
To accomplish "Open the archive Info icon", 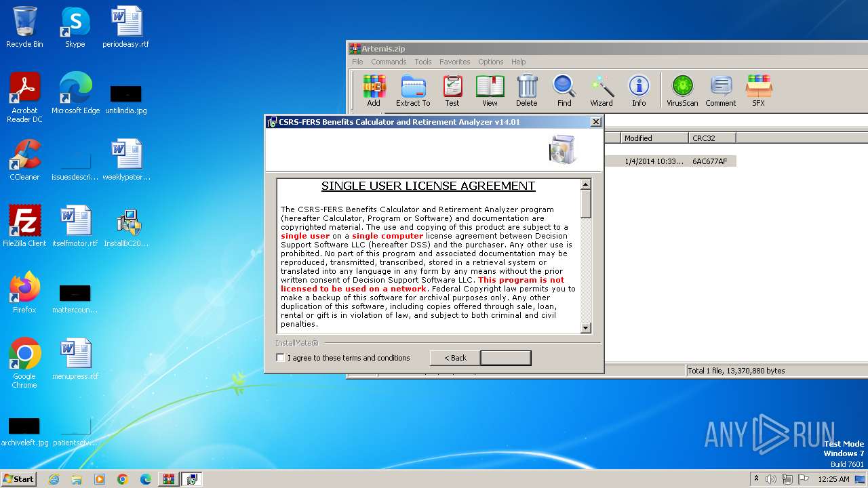I will (639, 91).
